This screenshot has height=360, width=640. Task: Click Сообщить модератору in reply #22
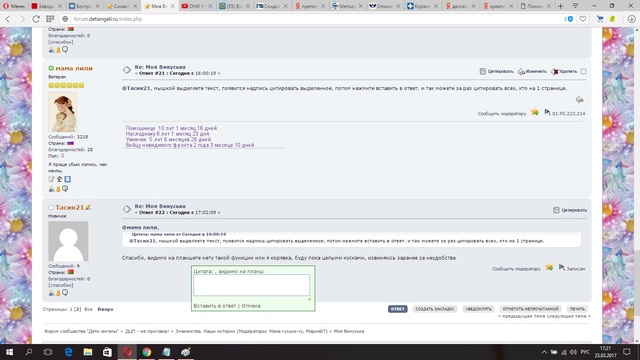(516, 269)
